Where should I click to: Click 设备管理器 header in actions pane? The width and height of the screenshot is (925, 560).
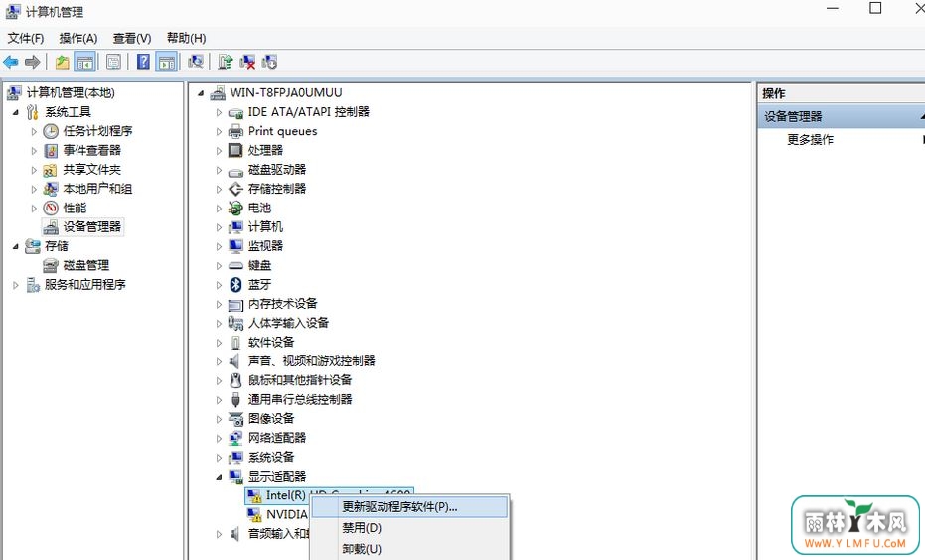coord(842,117)
